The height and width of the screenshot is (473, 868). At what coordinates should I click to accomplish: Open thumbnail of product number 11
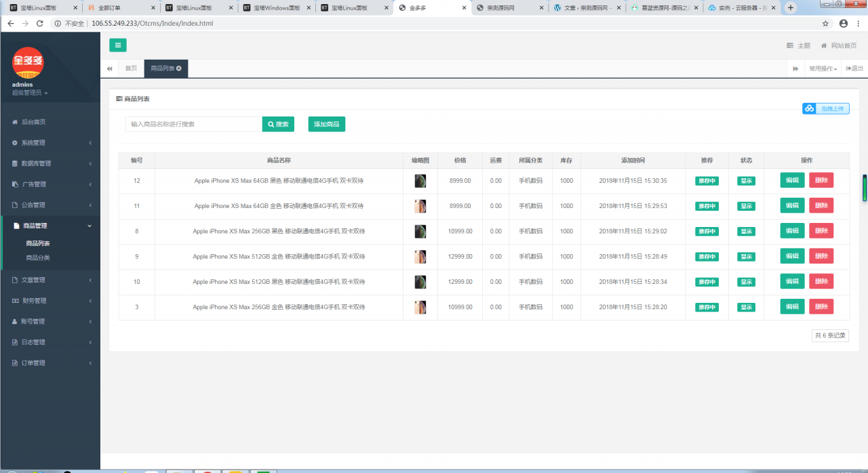coord(420,206)
